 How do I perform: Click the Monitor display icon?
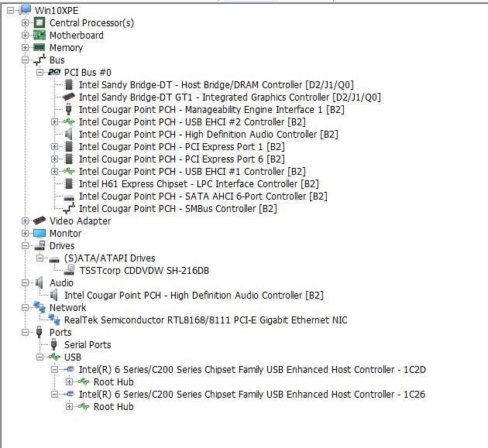tap(40, 234)
